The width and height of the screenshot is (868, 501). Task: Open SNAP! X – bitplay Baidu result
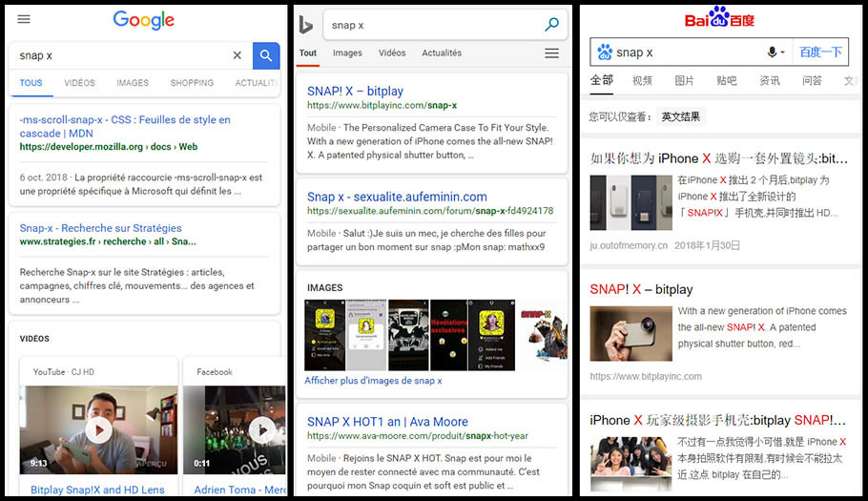pyautogui.click(x=641, y=289)
